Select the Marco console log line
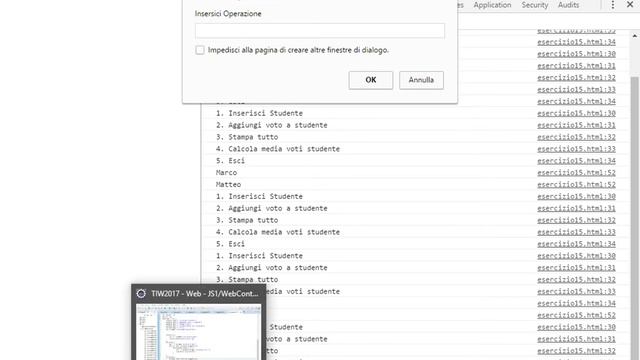The height and width of the screenshot is (360, 640). click(226, 173)
